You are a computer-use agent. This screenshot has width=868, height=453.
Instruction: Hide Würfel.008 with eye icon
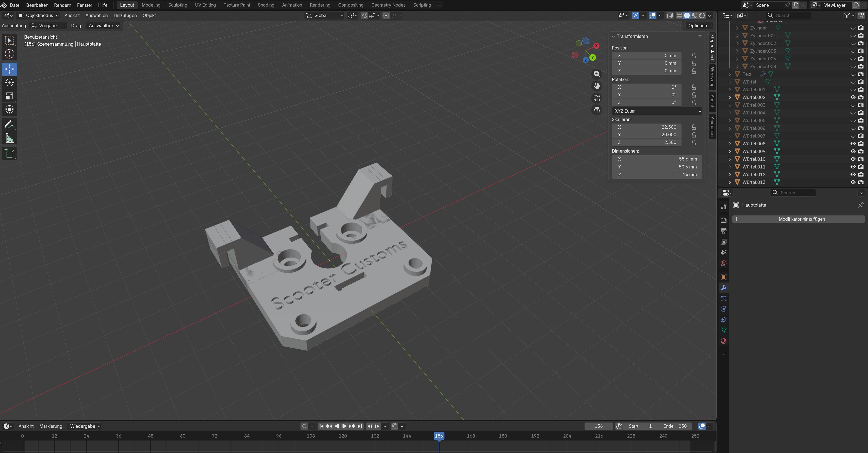[853, 144]
